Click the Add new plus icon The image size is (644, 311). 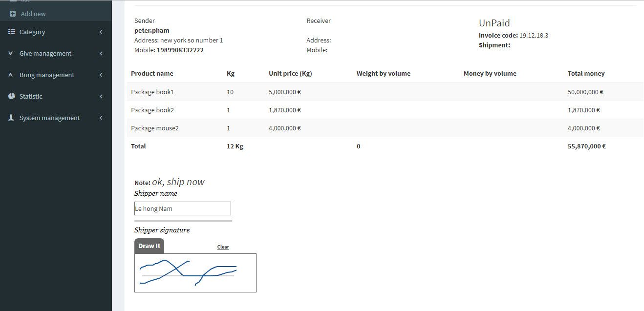tap(13, 14)
